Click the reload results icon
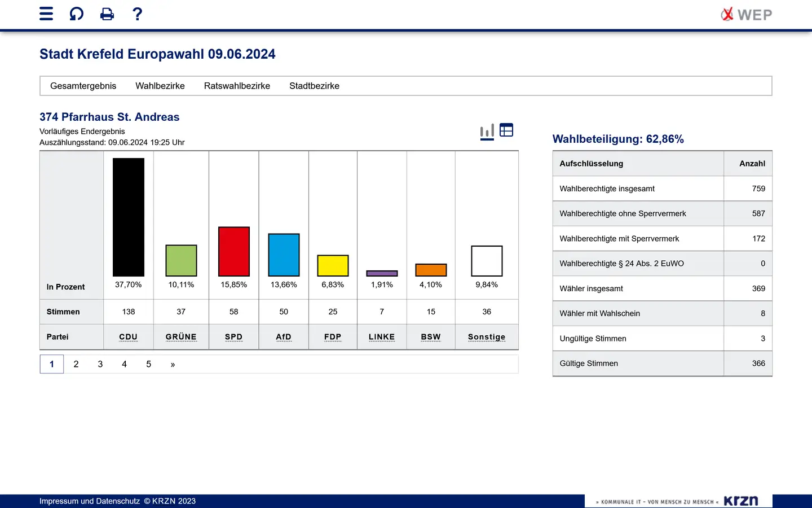This screenshot has width=812, height=508. pyautogui.click(x=77, y=14)
